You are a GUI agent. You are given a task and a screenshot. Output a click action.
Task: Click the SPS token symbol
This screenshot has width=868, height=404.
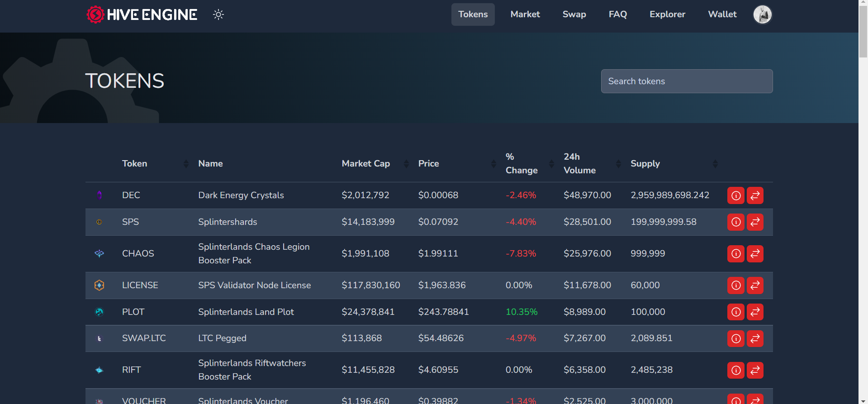pos(131,222)
